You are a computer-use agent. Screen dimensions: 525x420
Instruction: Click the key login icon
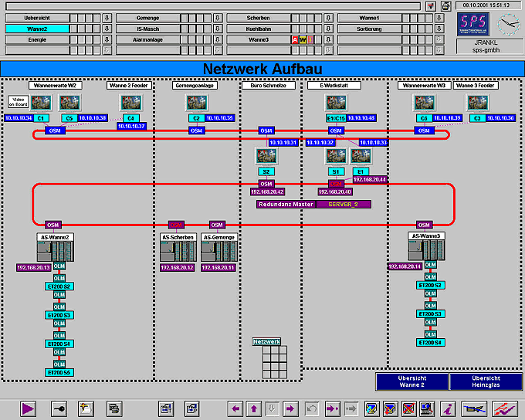pyautogui.click(x=59, y=408)
